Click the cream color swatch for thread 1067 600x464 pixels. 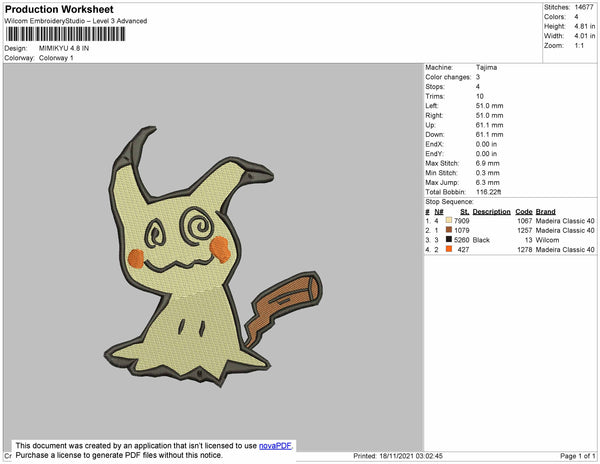449,220
